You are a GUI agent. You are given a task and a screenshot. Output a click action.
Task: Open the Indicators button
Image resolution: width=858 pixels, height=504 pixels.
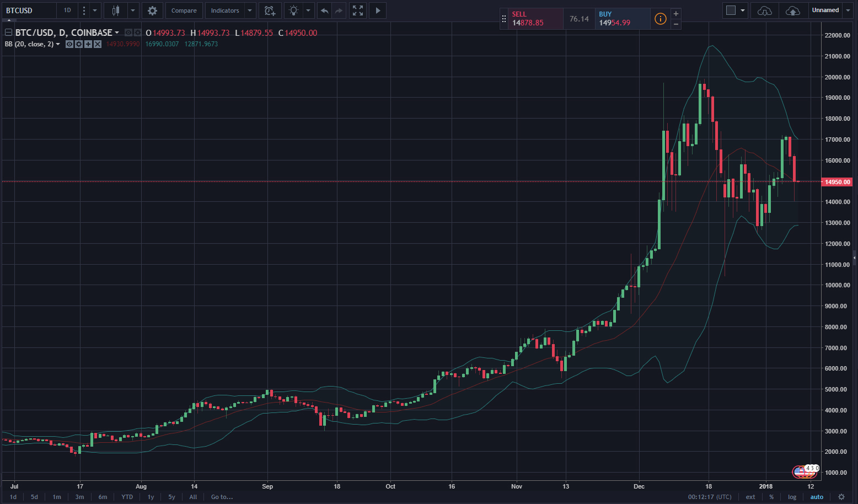coord(225,10)
